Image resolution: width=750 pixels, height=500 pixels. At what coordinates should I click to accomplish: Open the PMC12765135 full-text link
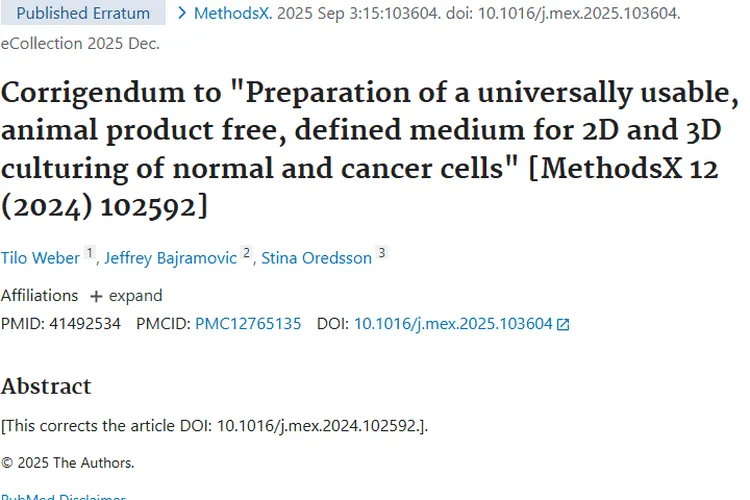click(x=248, y=324)
